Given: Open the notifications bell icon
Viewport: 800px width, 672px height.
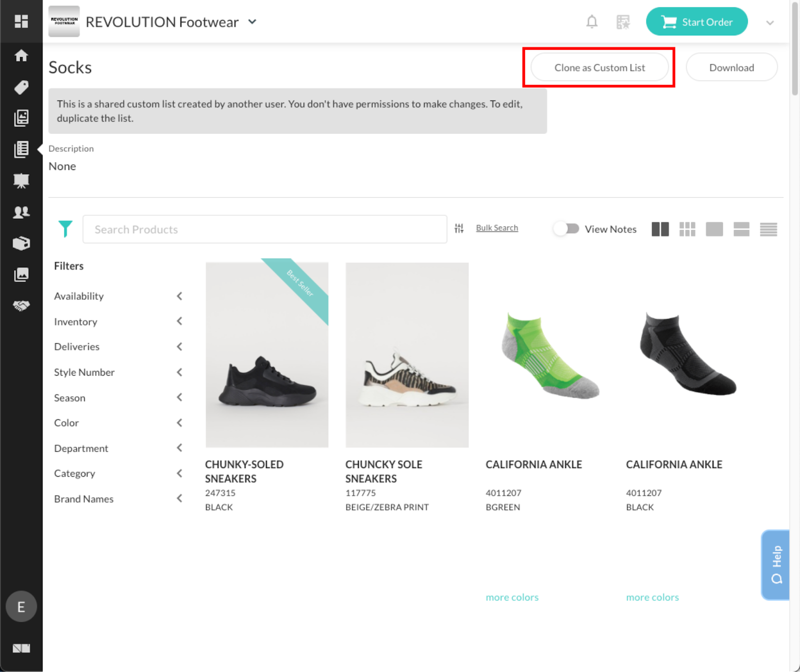Looking at the screenshot, I should 591,22.
